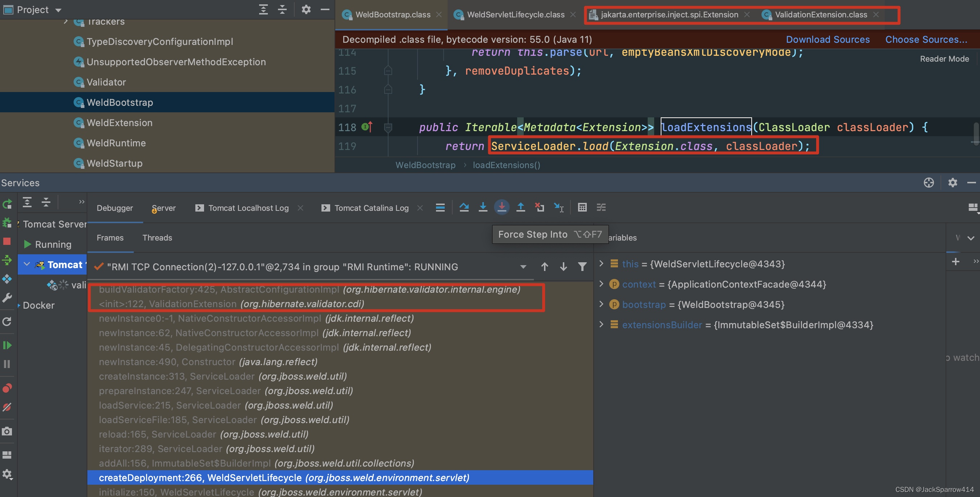Click the Services panel crosshair locate icon
Image resolution: width=980 pixels, height=497 pixels.
(x=929, y=183)
